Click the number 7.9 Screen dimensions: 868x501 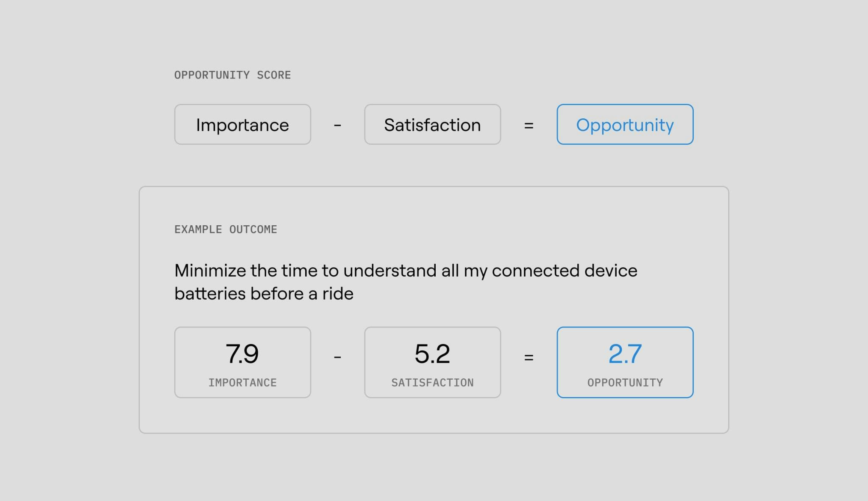point(242,354)
